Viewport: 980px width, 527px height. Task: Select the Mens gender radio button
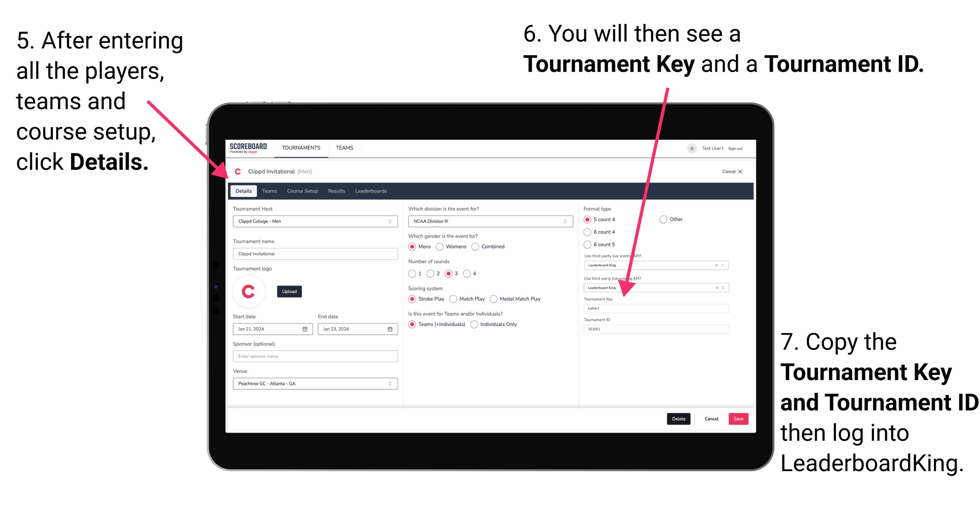click(414, 246)
